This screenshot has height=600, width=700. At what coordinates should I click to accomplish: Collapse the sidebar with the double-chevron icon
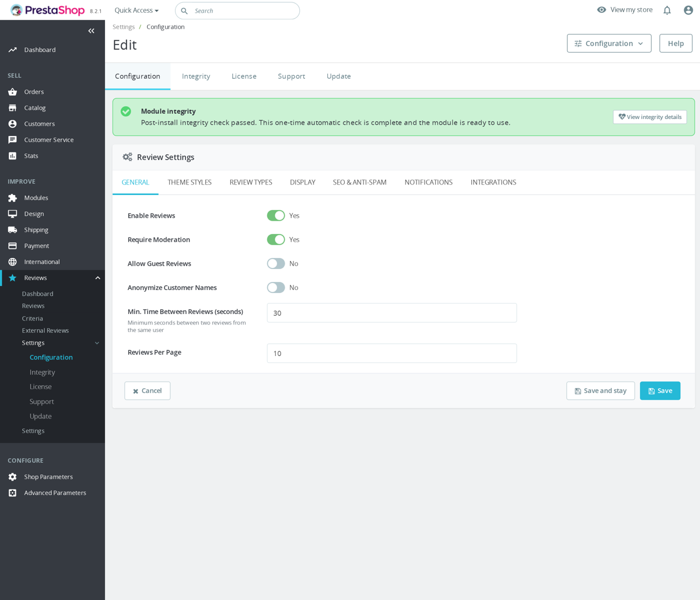pos(91,31)
